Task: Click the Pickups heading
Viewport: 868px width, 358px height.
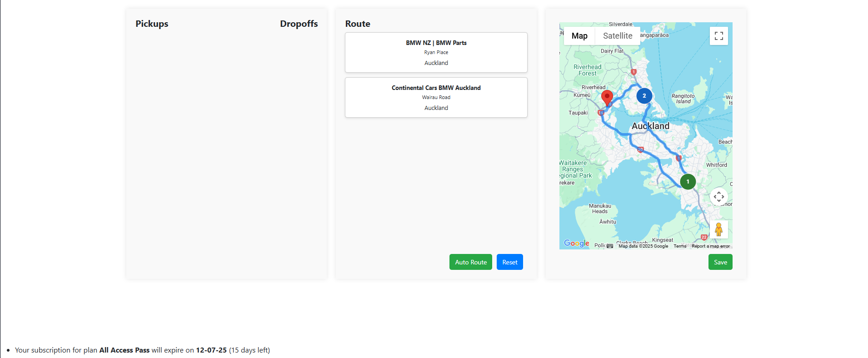Action: coord(152,24)
